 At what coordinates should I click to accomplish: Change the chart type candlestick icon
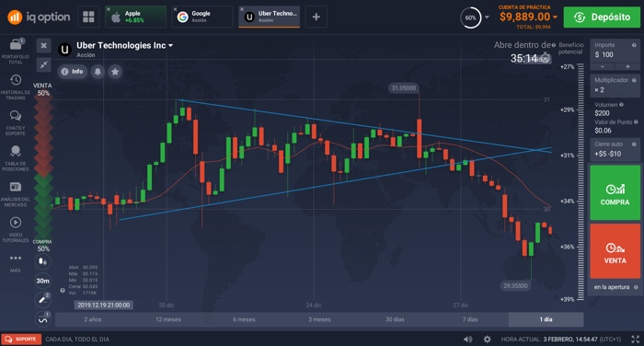pyautogui.click(x=42, y=261)
